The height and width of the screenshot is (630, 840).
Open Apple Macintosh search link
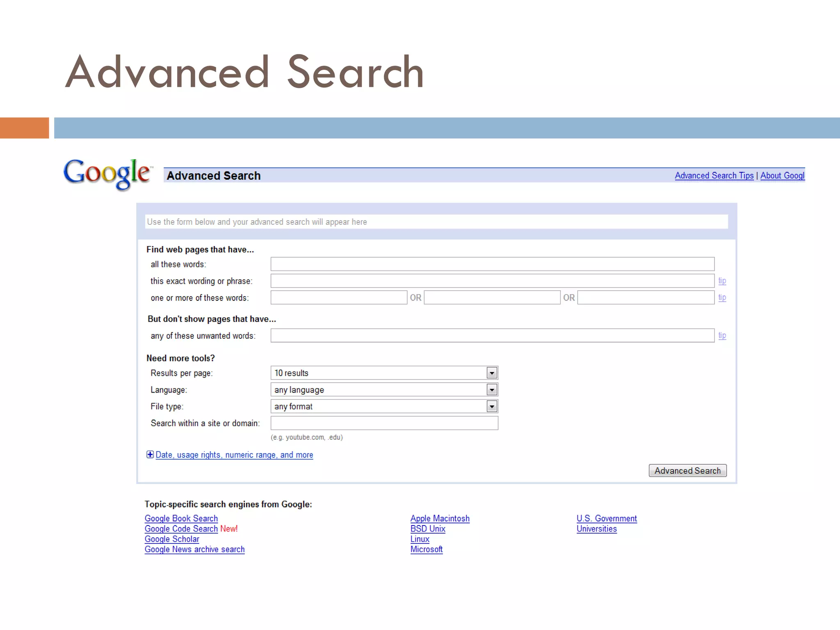coord(440,518)
